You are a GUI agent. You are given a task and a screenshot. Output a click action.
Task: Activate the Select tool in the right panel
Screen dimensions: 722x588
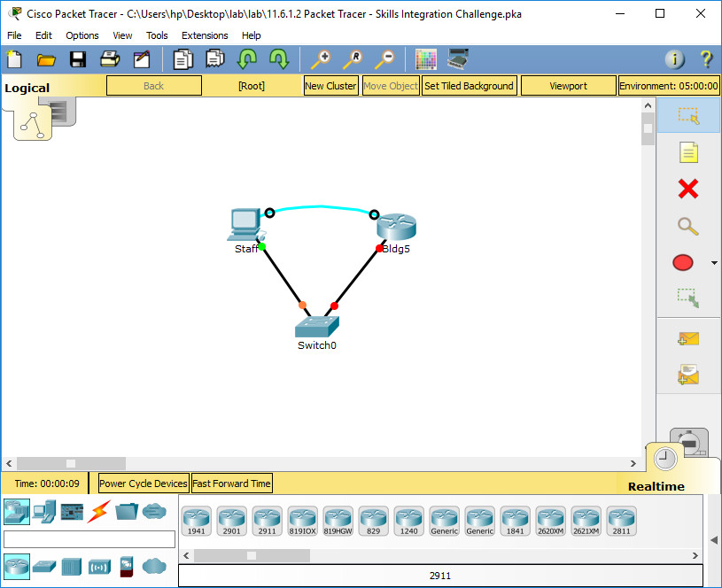(x=688, y=115)
